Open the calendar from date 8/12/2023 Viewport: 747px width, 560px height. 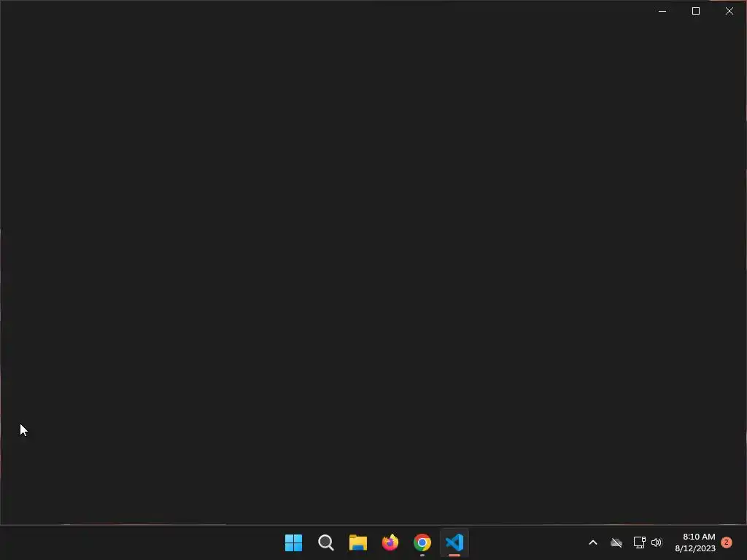695,548
